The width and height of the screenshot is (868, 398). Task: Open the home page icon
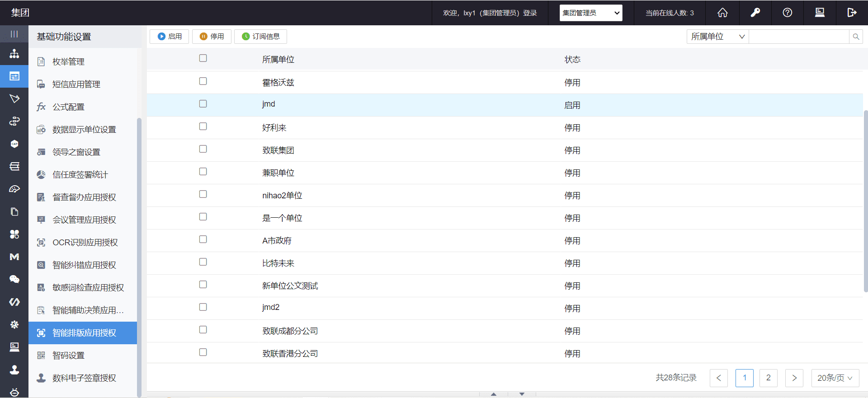tap(722, 13)
